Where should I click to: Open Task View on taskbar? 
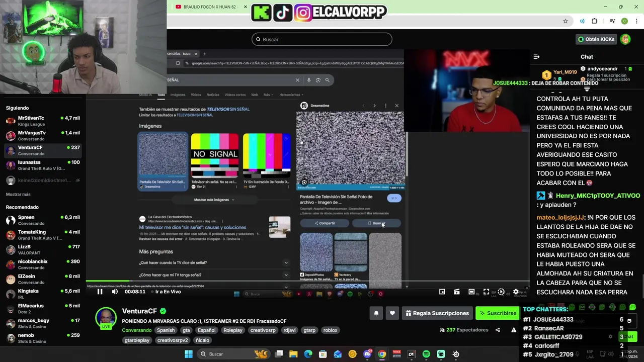point(279,354)
